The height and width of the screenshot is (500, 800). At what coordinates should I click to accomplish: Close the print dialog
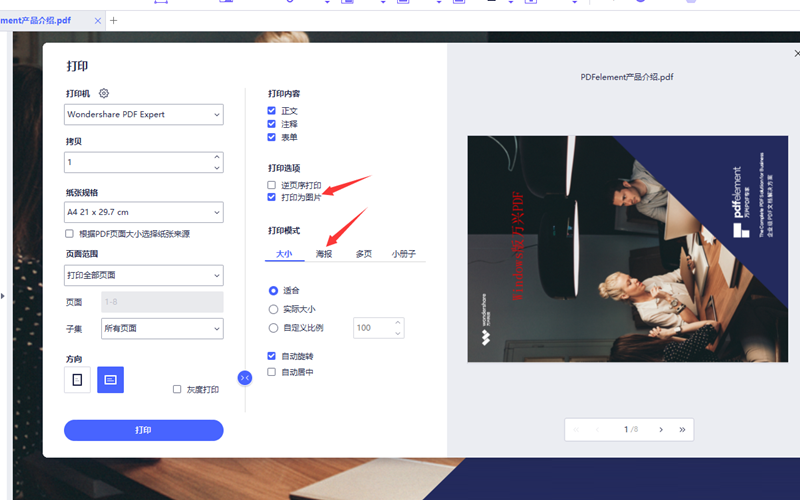796,54
